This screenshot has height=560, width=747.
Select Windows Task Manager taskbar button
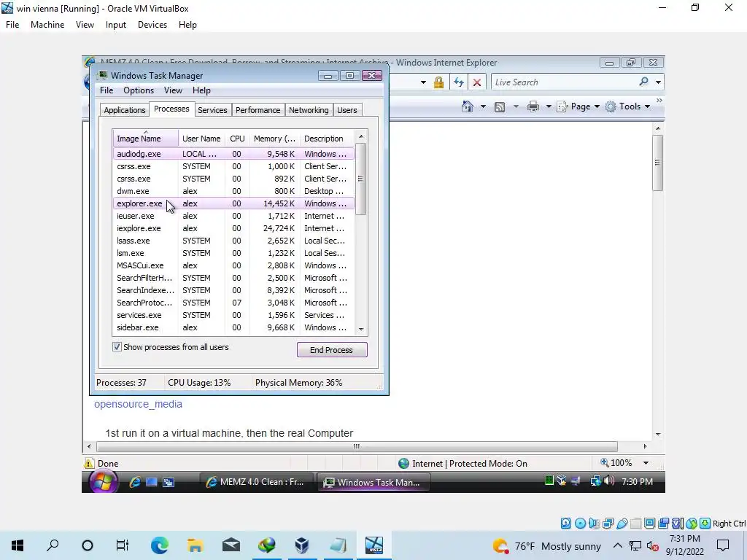373,482
